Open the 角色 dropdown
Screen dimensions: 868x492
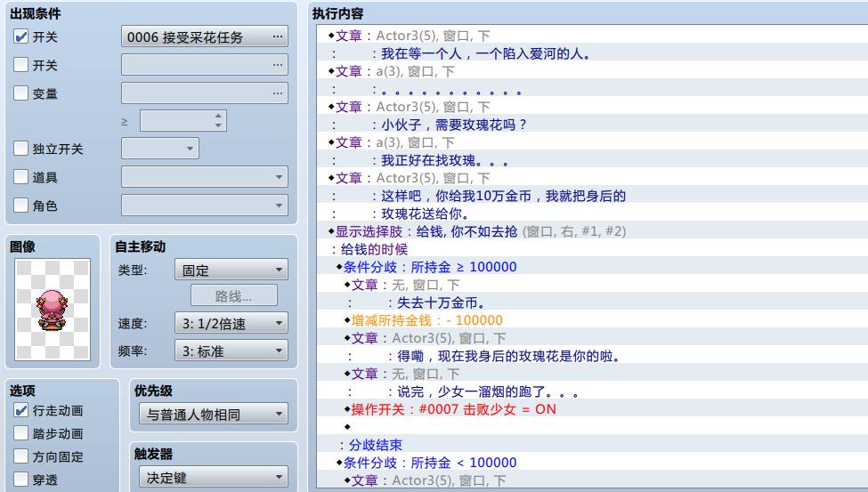pyautogui.click(x=204, y=206)
